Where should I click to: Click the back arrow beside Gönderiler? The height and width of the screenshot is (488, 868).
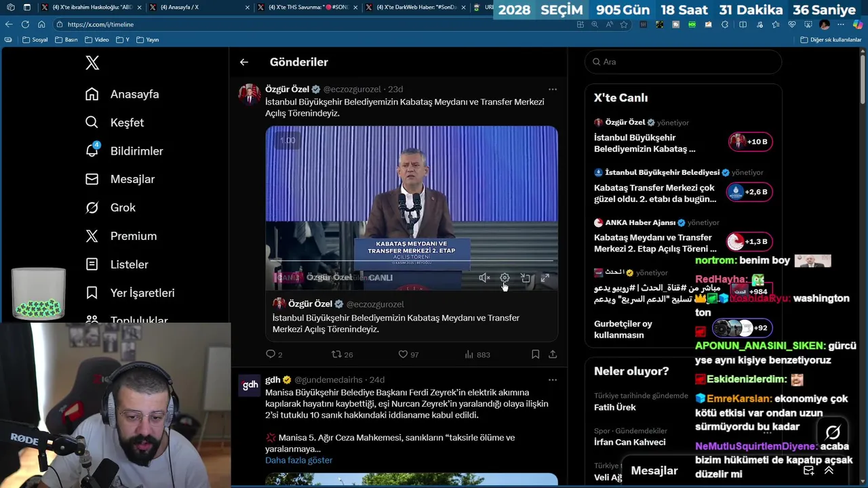244,62
